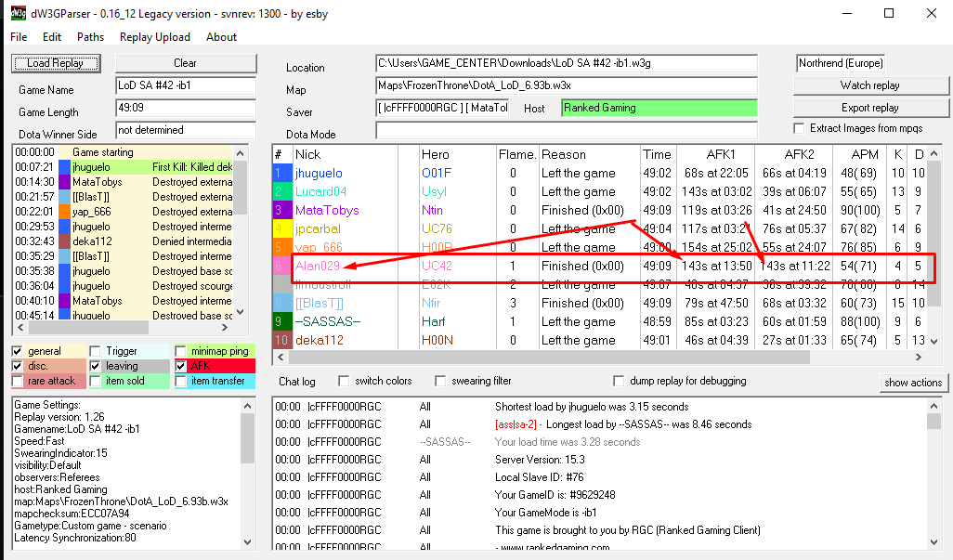Select player Alan029 row
The image size is (953, 560).
(x=599, y=266)
